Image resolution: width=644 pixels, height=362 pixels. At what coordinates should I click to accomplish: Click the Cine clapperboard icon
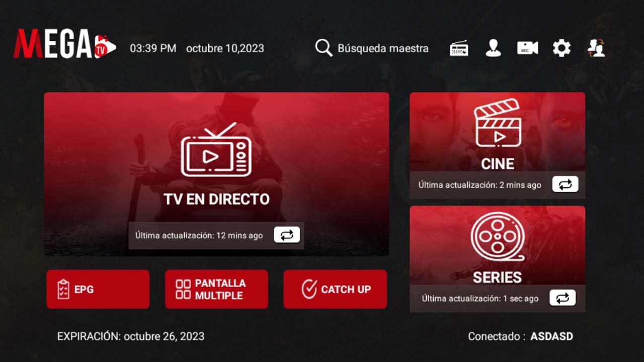coord(498,123)
